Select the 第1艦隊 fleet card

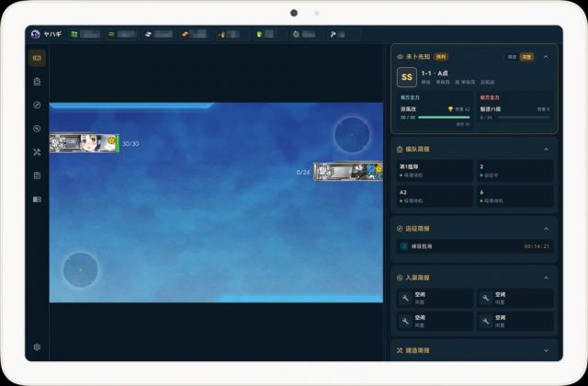click(435, 170)
